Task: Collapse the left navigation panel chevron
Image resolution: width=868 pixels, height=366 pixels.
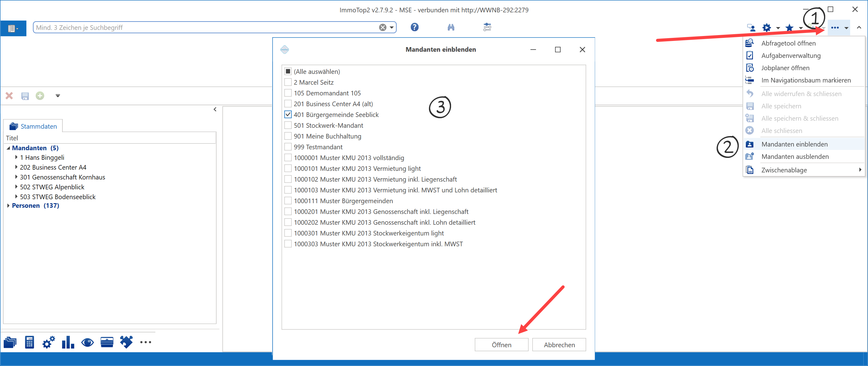Action: pyautogui.click(x=215, y=110)
